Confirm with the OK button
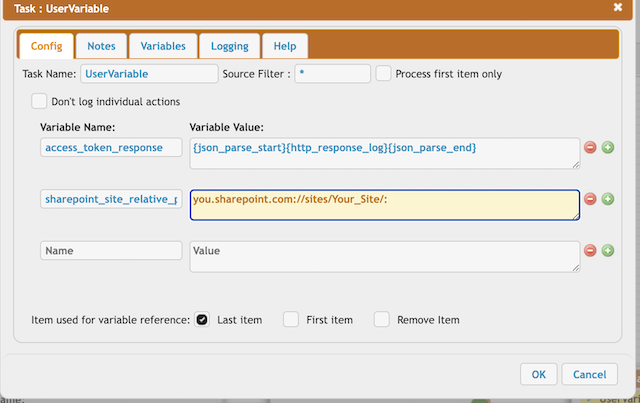This screenshot has height=403, width=640. coord(538,374)
